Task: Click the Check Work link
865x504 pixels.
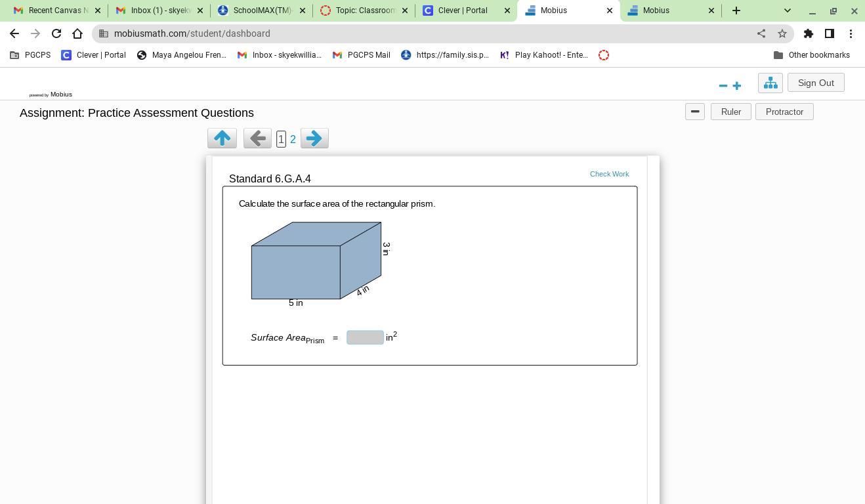Action: pos(609,174)
